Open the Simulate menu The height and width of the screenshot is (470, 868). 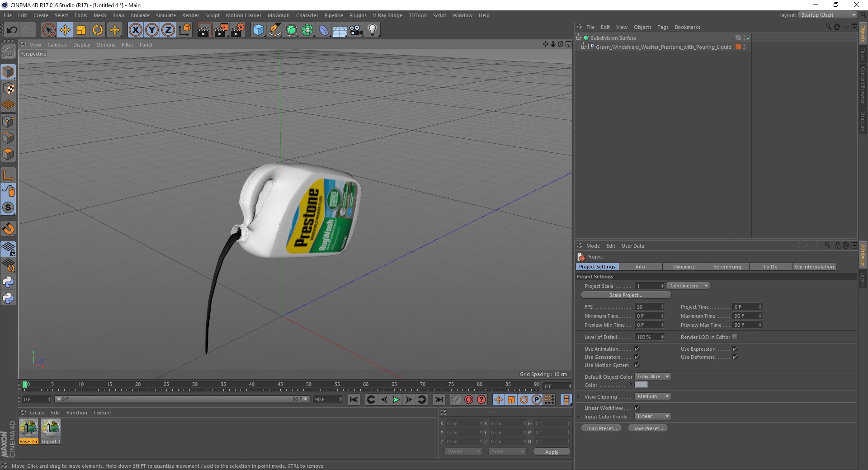pos(166,15)
